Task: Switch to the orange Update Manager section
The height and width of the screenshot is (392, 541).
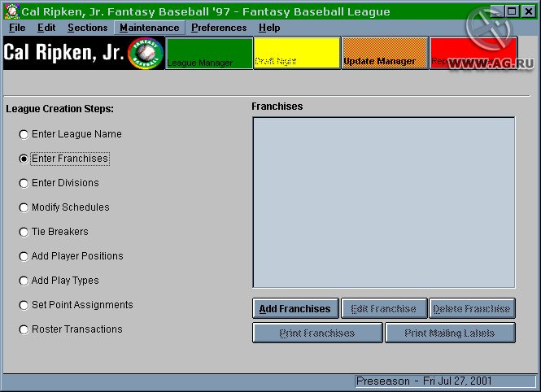Action: [x=385, y=53]
